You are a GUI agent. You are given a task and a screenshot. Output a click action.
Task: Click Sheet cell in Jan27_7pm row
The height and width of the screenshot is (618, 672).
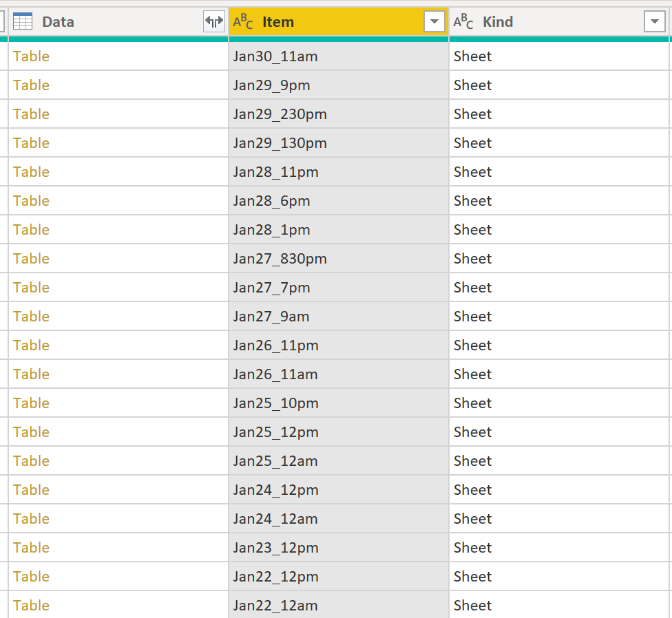559,288
